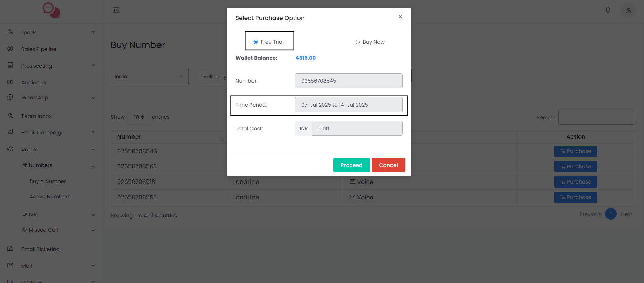
Task: Click the hamburger menu toggle icon
Action: click(x=116, y=10)
